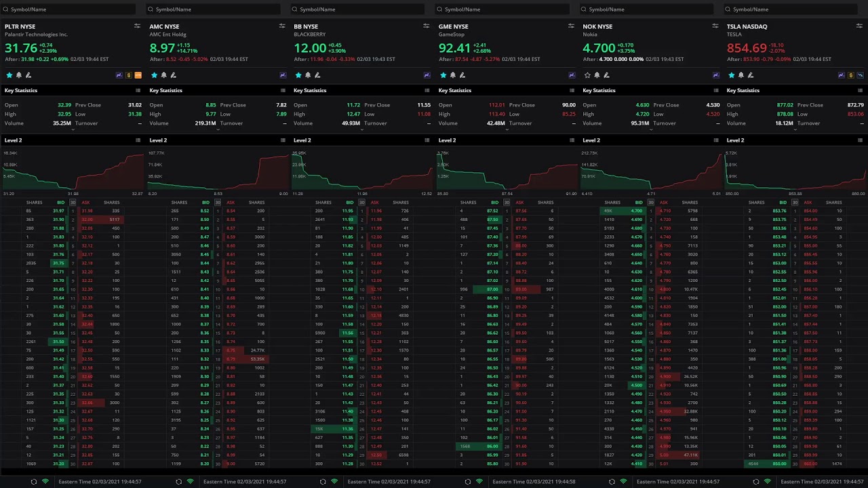Open the note pencil icon for AMC
Viewport: 868px width, 488px height.
173,75
